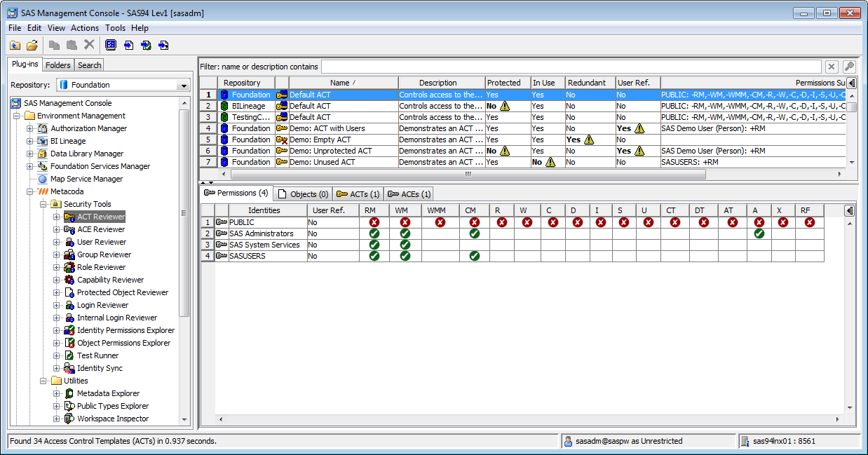Click the Workspace Inspector icon
The image size is (868, 455).
coord(69,419)
